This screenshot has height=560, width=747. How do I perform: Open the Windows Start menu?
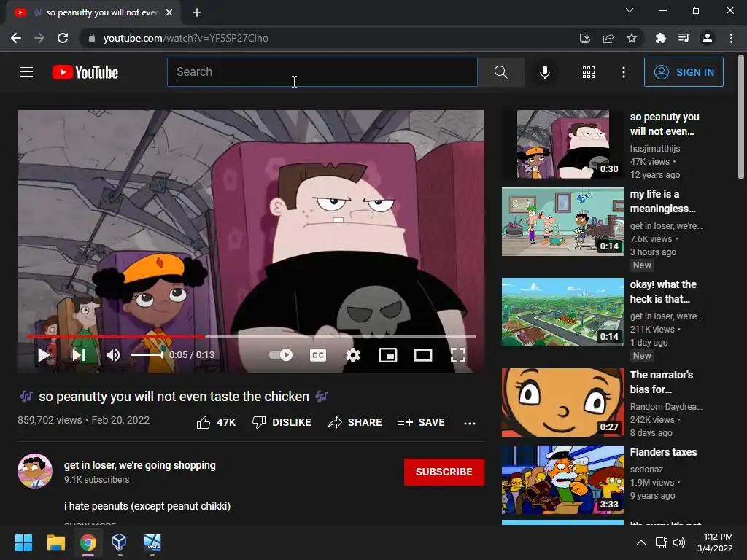click(x=23, y=542)
